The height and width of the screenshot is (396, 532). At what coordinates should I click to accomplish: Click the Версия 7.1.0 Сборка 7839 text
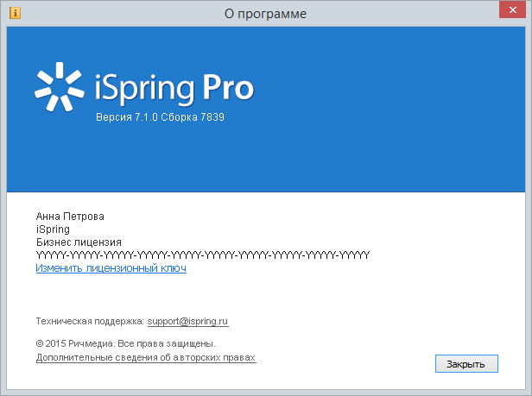click(160, 117)
